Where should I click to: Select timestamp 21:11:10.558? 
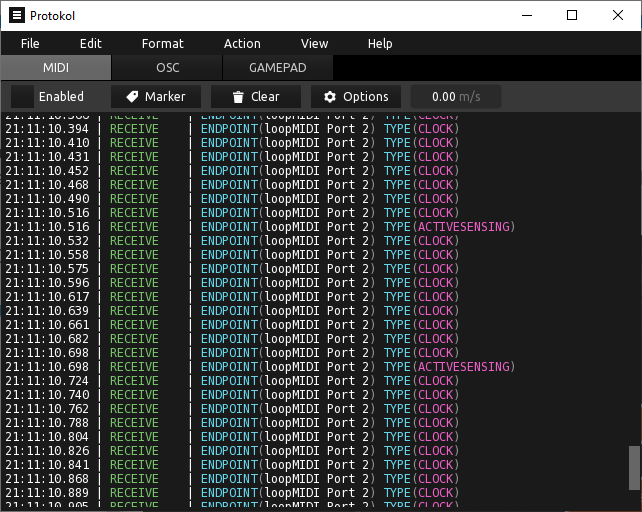tap(47, 255)
